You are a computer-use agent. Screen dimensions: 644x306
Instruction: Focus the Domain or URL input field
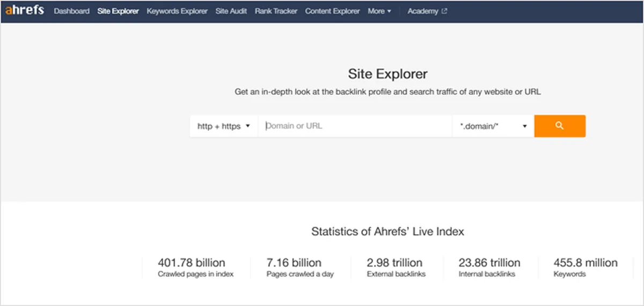point(355,126)
